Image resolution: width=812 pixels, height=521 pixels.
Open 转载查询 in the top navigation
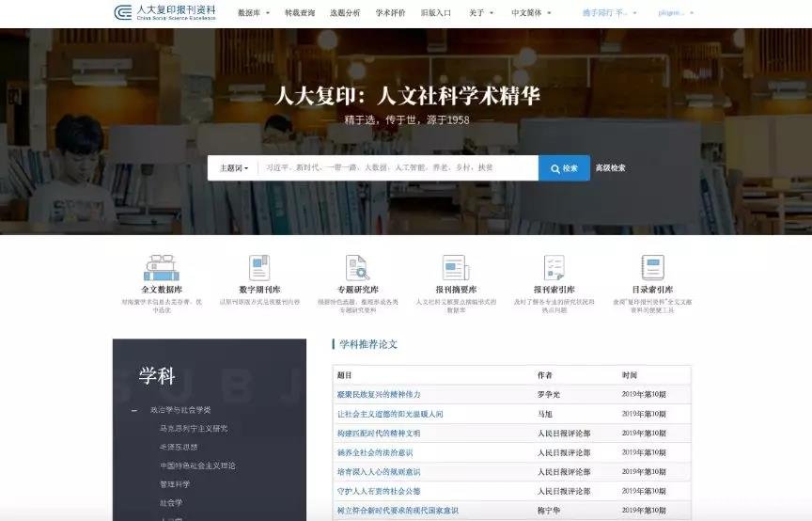[x=299, y=13]
